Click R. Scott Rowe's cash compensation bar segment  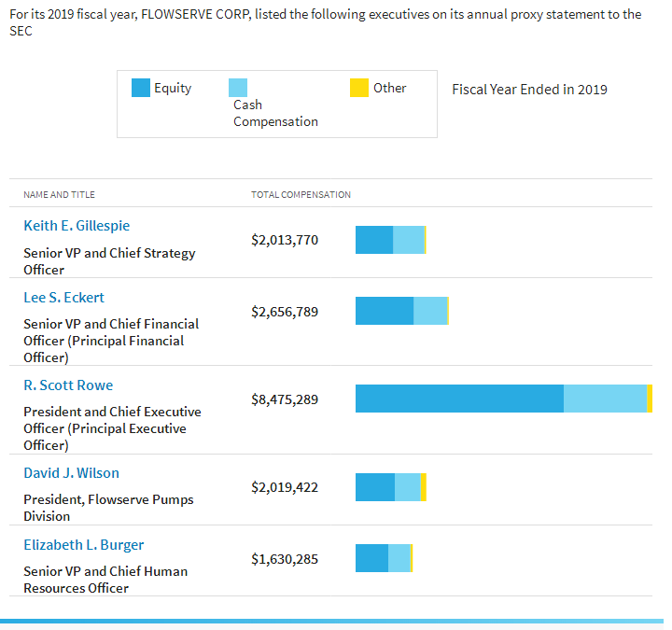[x=605, y=399]
